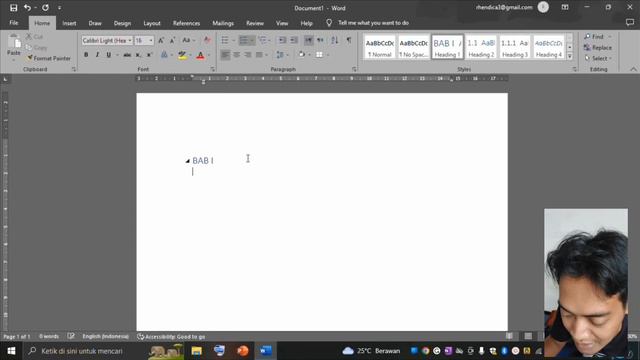Open the Help tab
The width and height of the screenshot is (640, 360).
306,23
